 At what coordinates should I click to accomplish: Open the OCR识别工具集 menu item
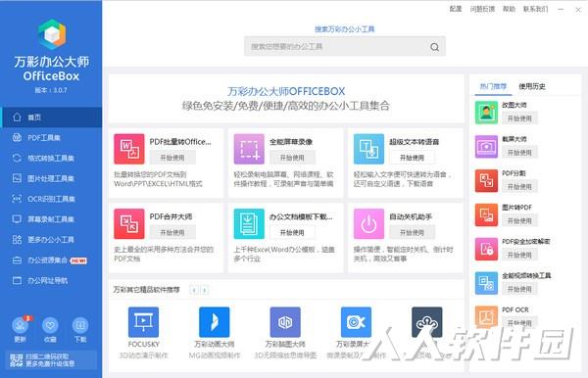click(x=51, y=199)
